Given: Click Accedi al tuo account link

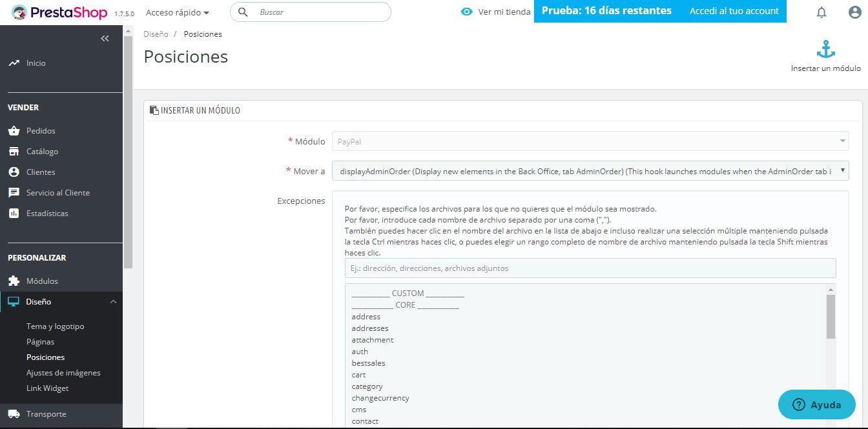Looking at the screenshot, I should tap(734, 11).
